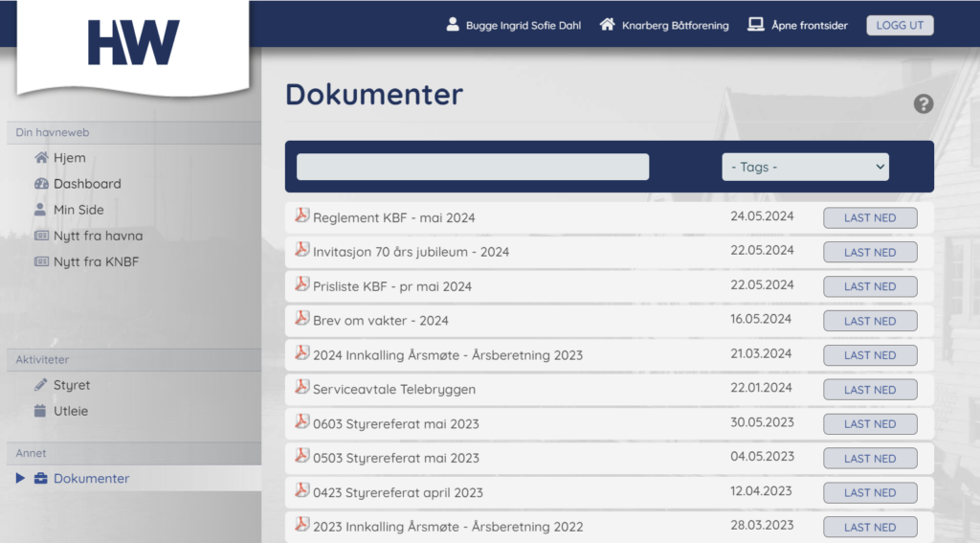Select Dokumenter under Annet
The image size is (980, 543).
coord(91,479)
